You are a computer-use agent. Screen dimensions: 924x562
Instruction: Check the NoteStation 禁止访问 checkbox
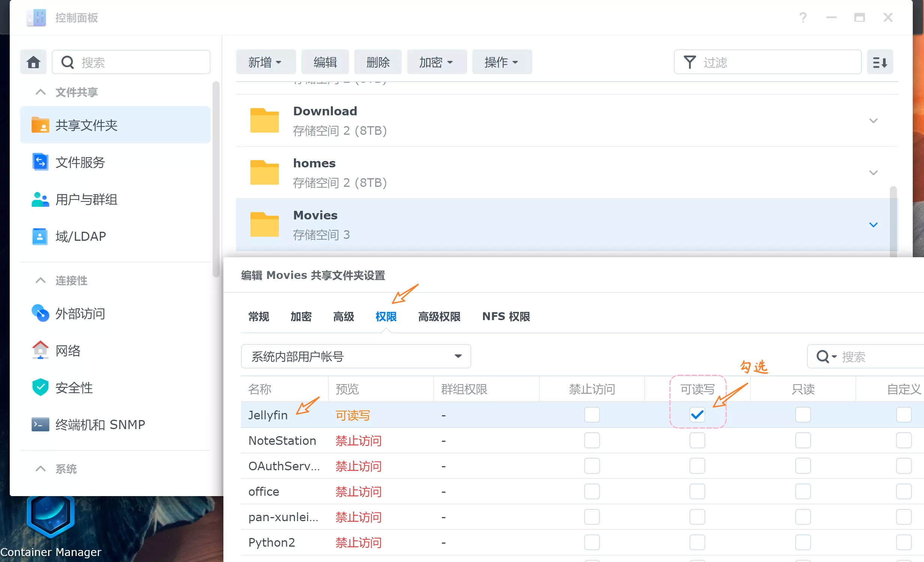592,440
